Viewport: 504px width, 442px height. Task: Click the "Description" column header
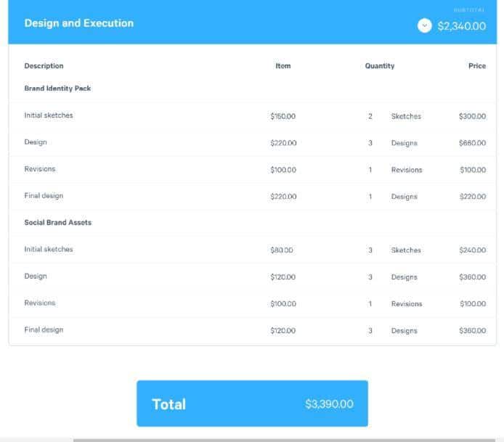coord(44,66)
